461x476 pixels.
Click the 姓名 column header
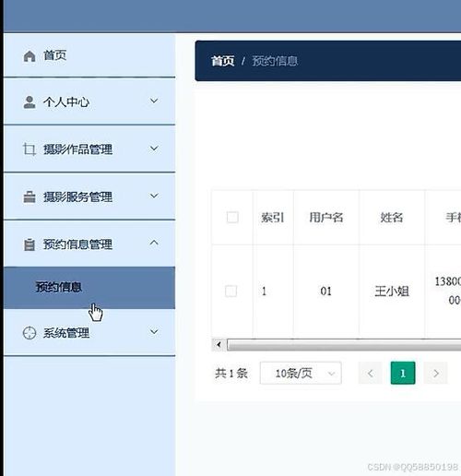coord(392,218)
